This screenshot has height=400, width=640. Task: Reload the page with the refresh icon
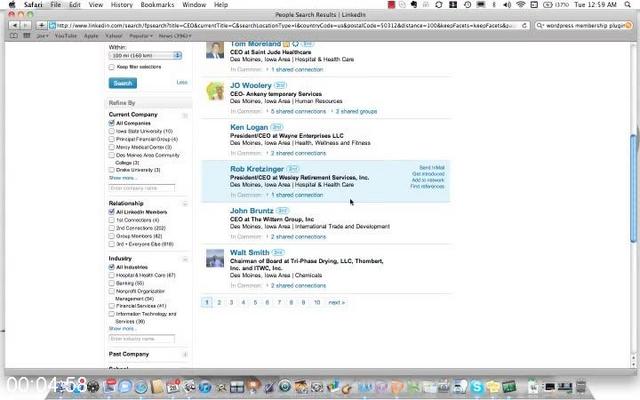pyautogui.click(x=525, y=25)
